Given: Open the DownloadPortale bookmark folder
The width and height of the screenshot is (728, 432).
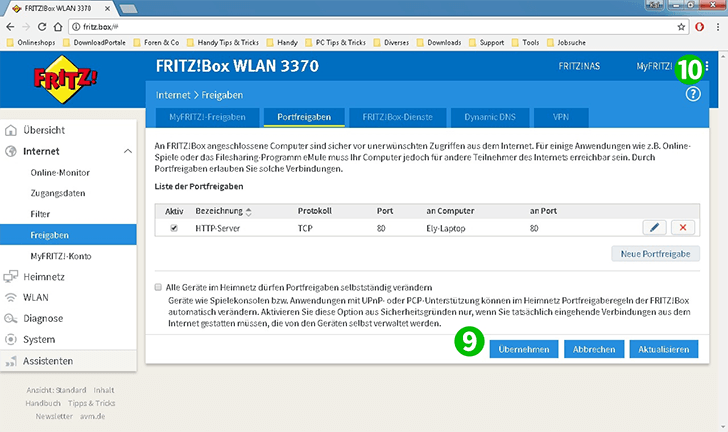Looking at the screenshot, I should tap(94, 43).
